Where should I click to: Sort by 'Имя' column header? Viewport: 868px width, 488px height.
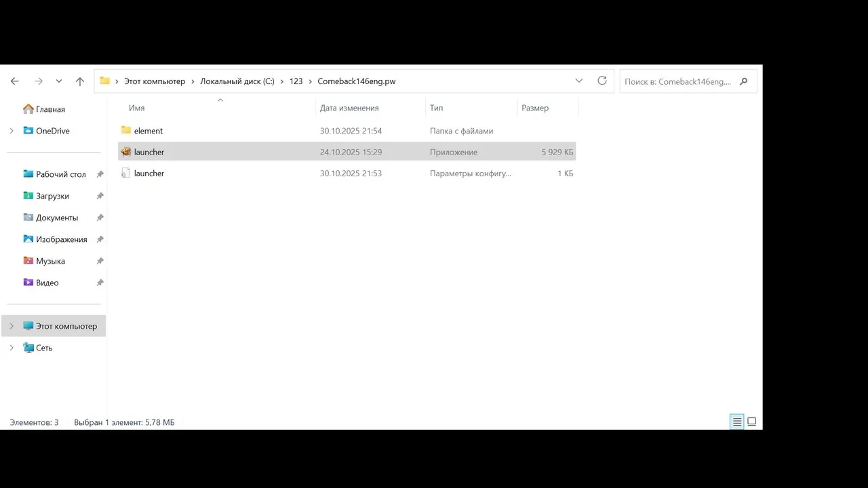[x=136, y=108]
